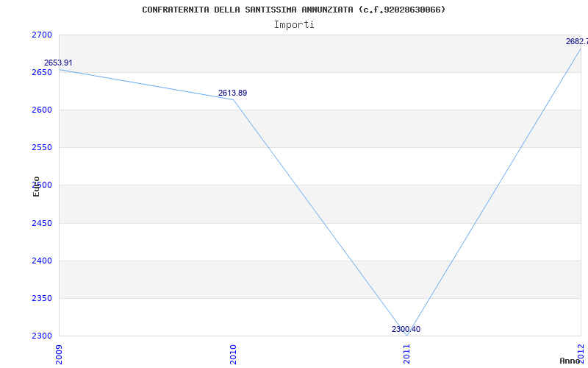
Task: Select the Importi subtitle text
Action: (x=294, y=25)
